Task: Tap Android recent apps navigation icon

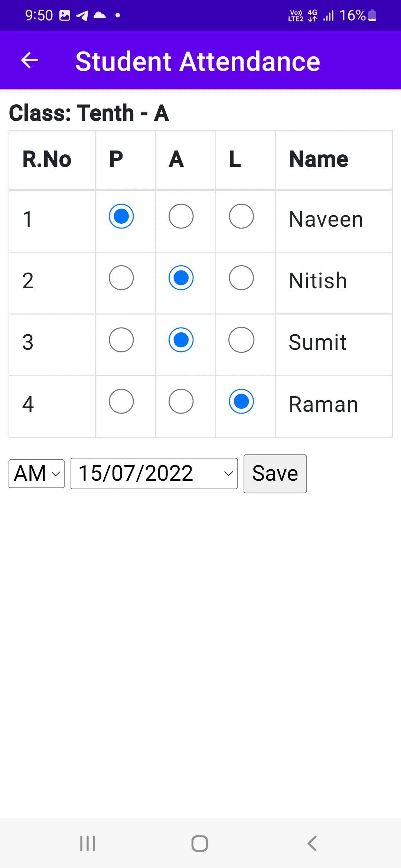Action: (88, 844)
